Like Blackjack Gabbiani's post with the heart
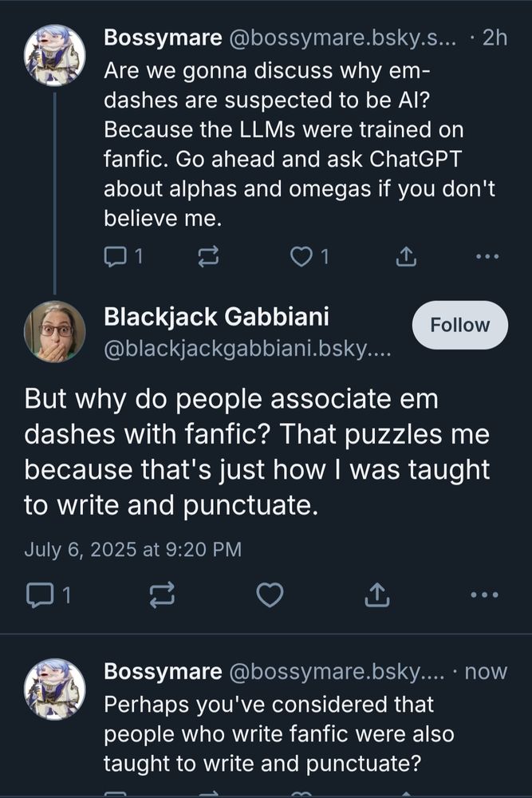The image size is (532, 798). [x=270, y=595]
